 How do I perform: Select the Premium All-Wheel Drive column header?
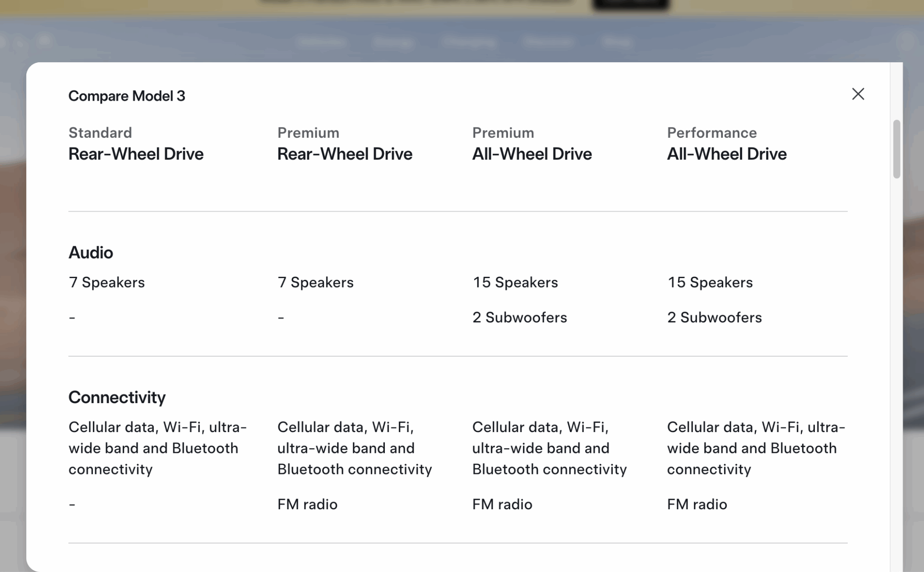click(x=532, y=144)
